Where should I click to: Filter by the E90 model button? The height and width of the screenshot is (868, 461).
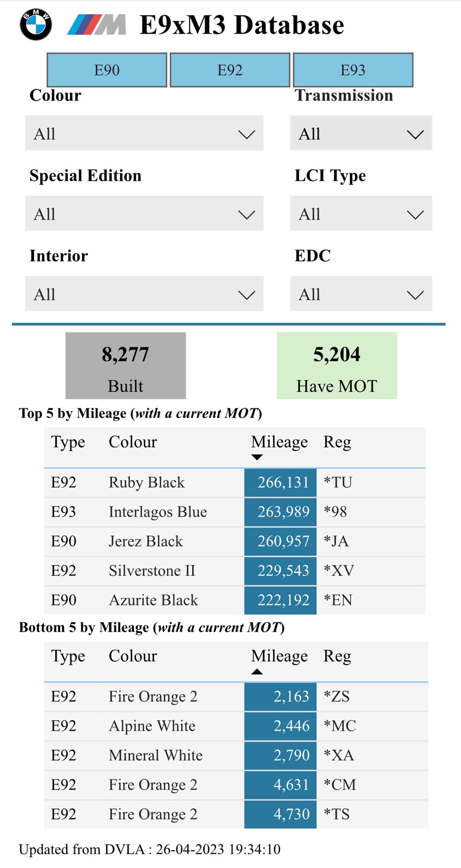[107, 70]
